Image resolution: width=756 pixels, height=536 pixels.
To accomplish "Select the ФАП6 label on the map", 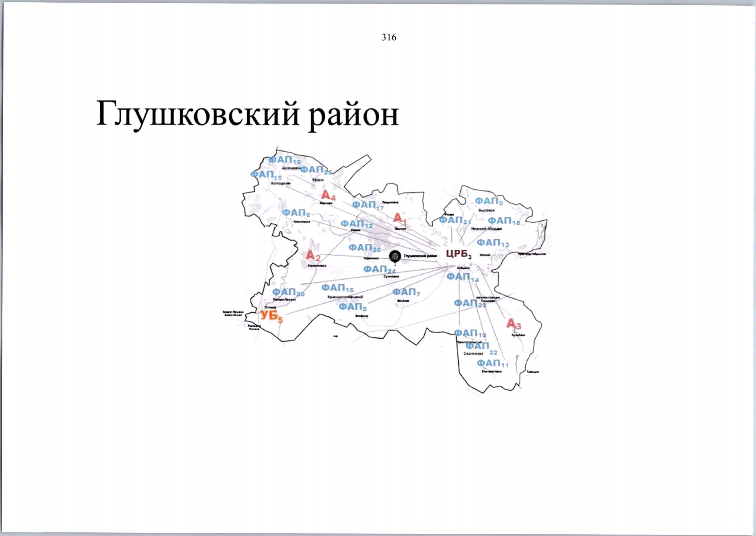I will [296, 213].
